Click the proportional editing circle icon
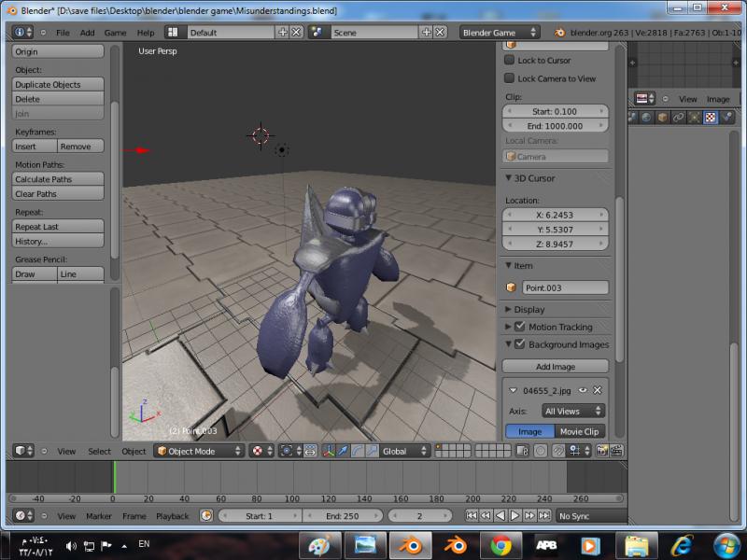This screenshot has height=560, width=747. tap(541, 451)
